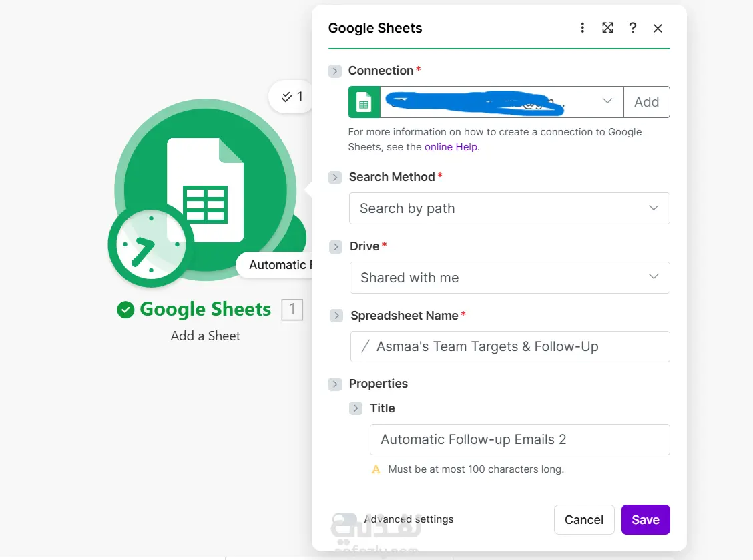Expand the Connection field chevron
753x560 pixels.
click(x=334, y=71)
